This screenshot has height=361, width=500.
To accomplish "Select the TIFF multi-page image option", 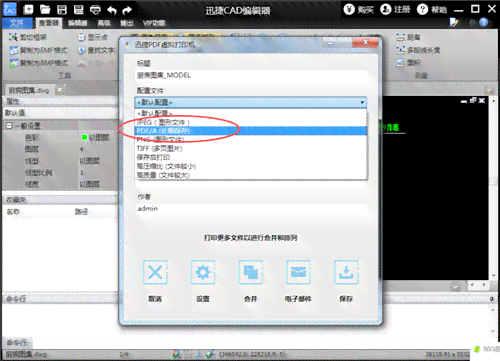I will coord(251,148).
